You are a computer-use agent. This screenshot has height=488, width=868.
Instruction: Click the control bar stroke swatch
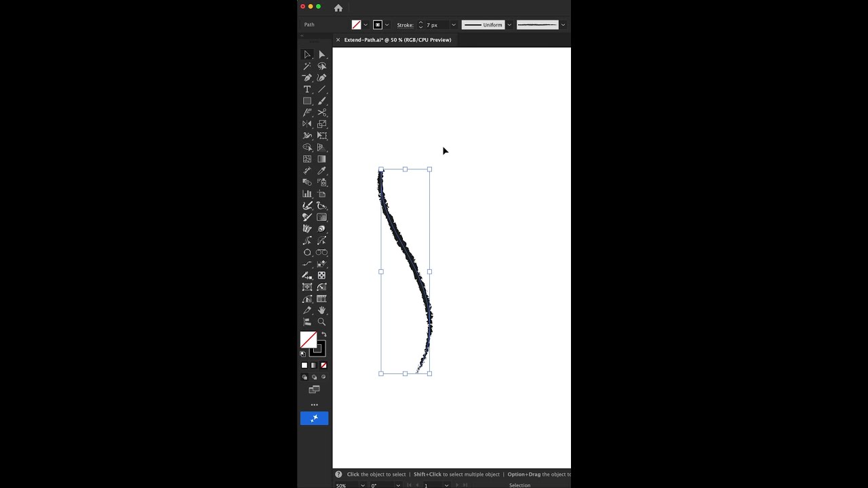[378, 25]
